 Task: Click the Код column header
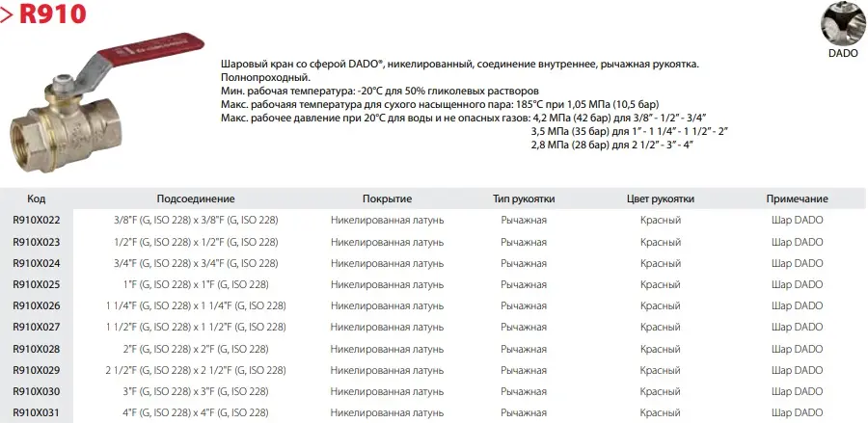37,198
